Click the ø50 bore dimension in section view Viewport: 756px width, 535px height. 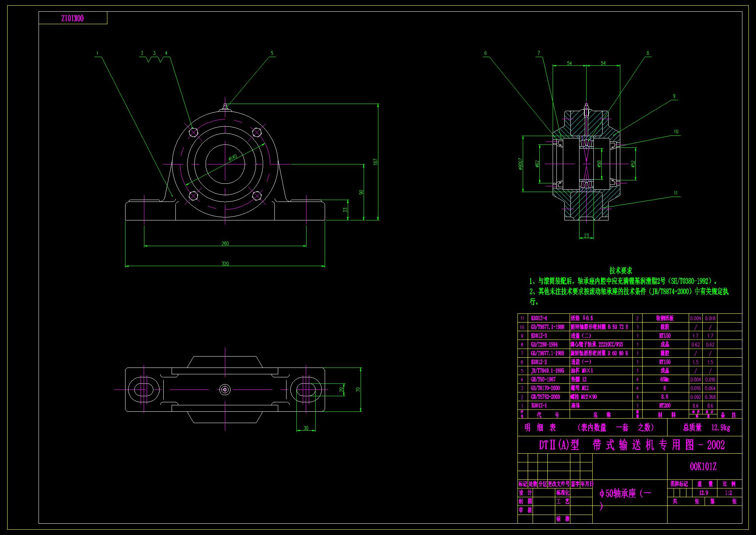(599, 163)
